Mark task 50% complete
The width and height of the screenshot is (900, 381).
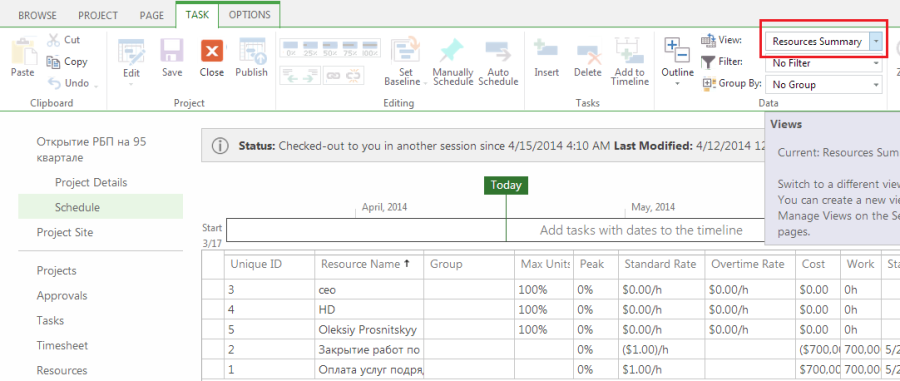330,49
